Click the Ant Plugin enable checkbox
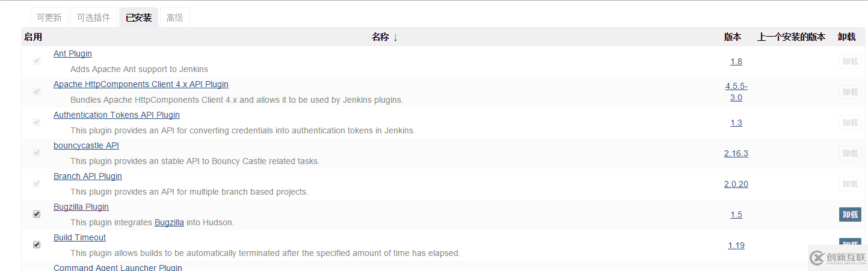The width and height of the screenshot is (868, 271). coord(37,61)
